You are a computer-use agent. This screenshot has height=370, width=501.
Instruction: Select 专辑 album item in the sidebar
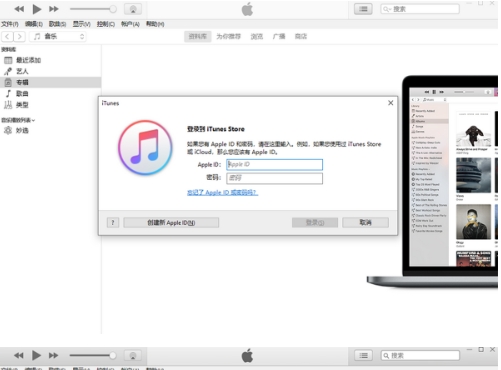(50, 82)
